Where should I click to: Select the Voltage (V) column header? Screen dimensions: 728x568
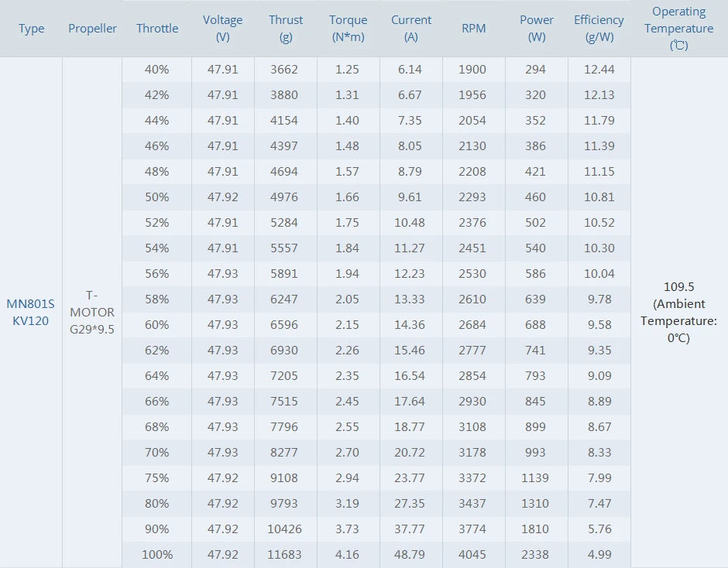tap(223, 29)
